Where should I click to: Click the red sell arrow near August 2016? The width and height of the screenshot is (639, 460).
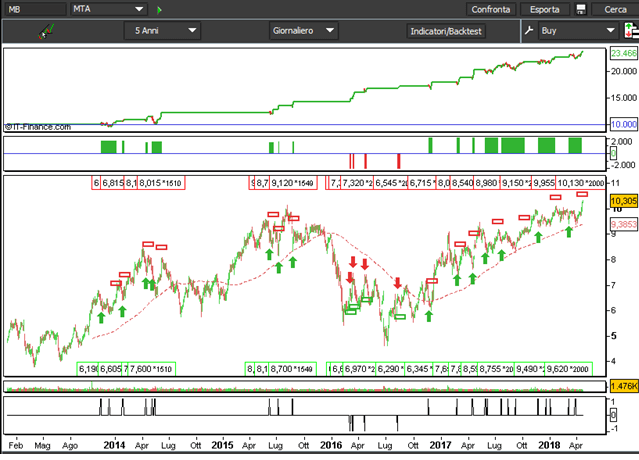[397, 282]
